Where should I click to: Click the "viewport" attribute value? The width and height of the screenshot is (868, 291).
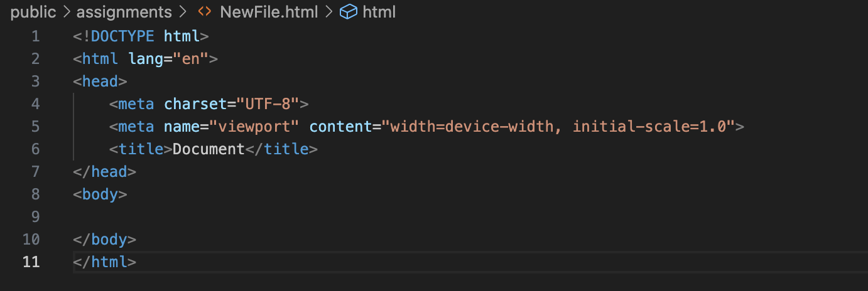(258, 127)
